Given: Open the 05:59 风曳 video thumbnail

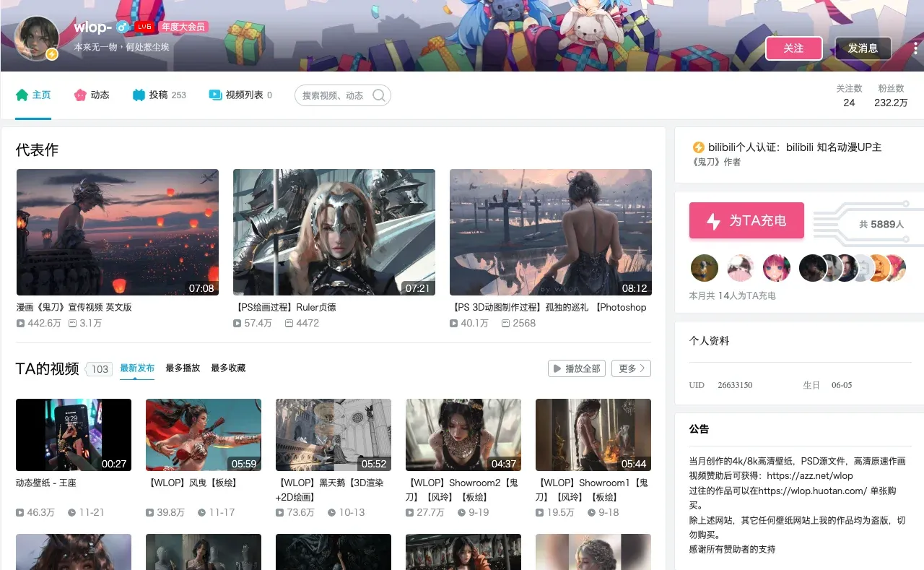Looking at the screenshot, I should point(204,435).
